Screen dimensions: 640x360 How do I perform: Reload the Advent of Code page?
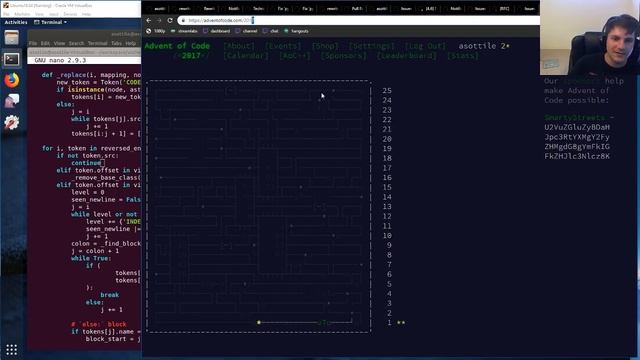(x=170, y=20)
